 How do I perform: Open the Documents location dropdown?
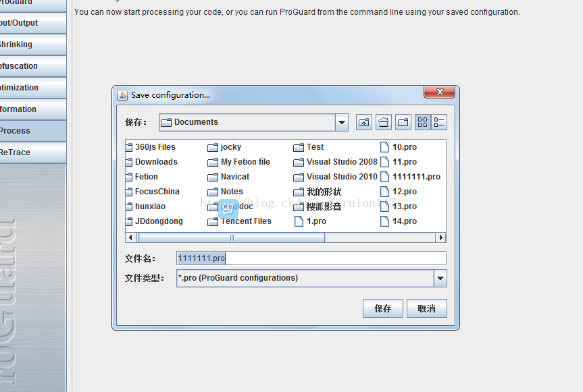coord(341,122)
